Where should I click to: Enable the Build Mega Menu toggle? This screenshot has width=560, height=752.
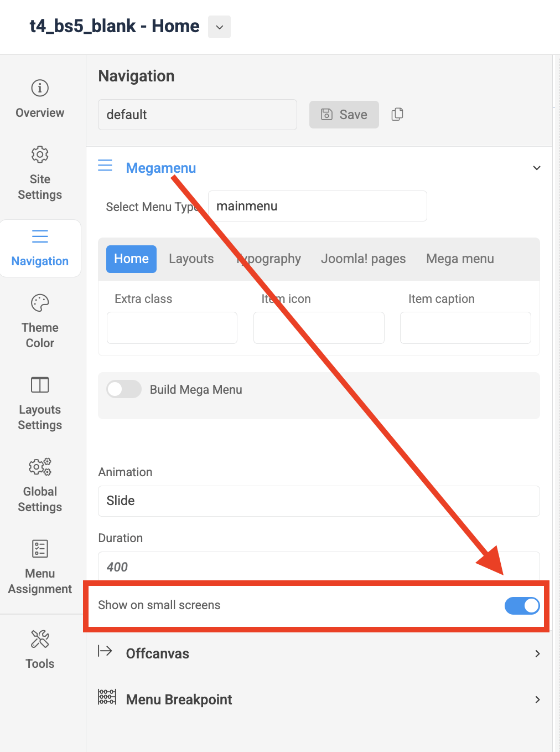(x=124, y=389)
